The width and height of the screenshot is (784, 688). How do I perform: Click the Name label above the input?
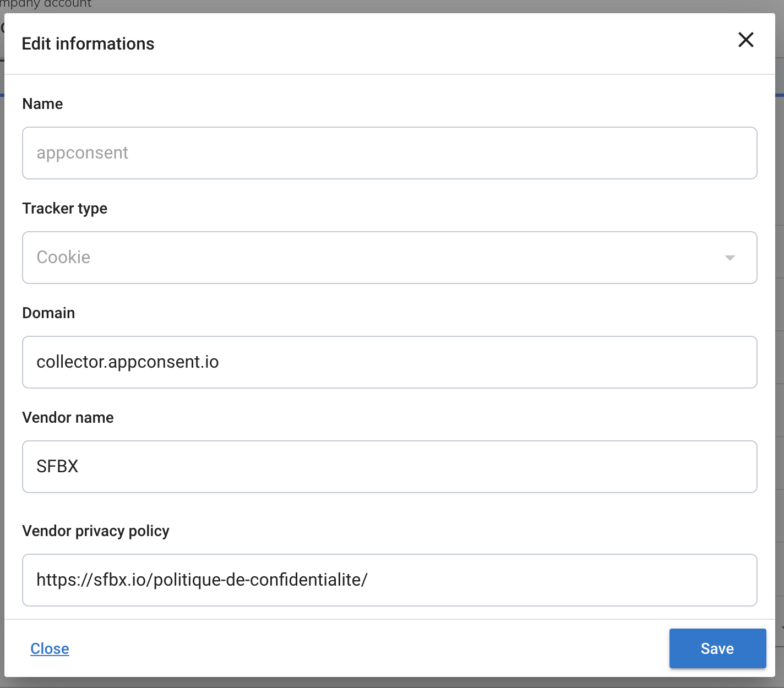coord(42,103)
